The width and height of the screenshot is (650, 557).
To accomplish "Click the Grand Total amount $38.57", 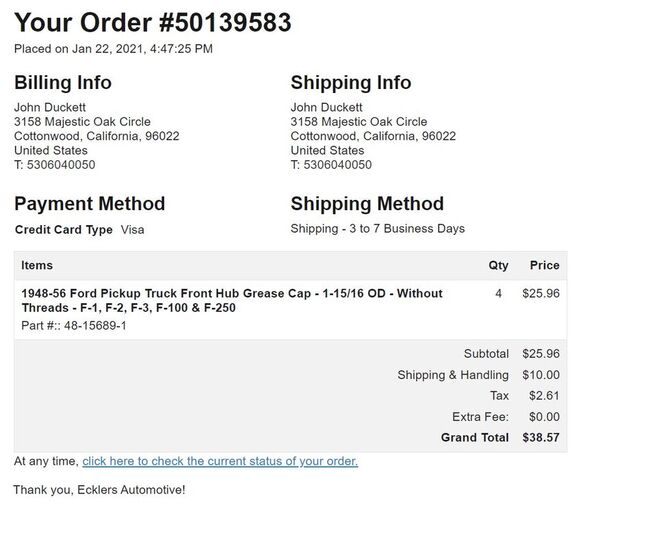I will point(541,438).
